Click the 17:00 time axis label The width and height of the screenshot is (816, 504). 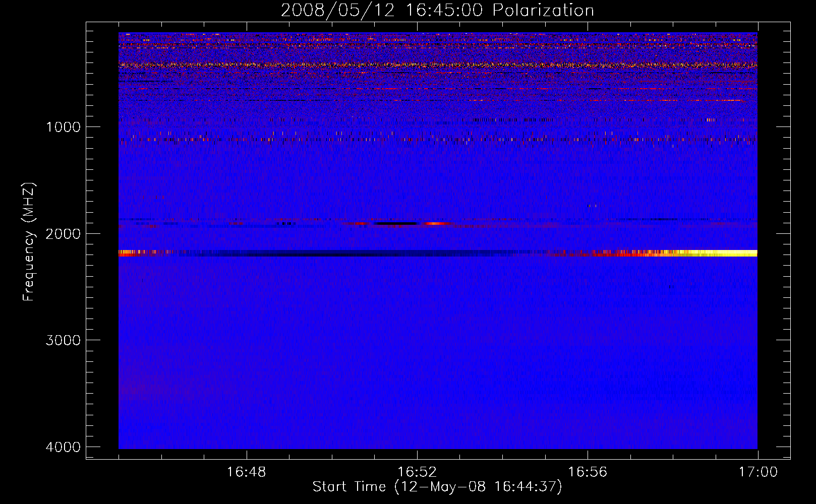tap(758, 472)
